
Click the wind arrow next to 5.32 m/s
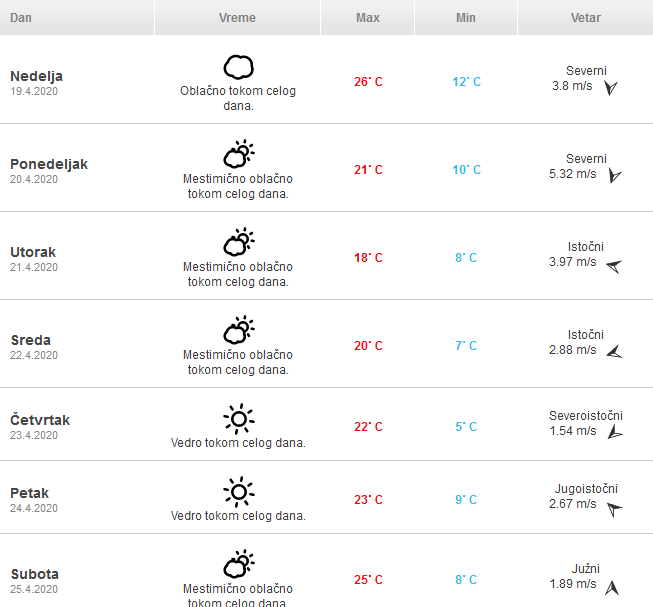pos(615,176)
